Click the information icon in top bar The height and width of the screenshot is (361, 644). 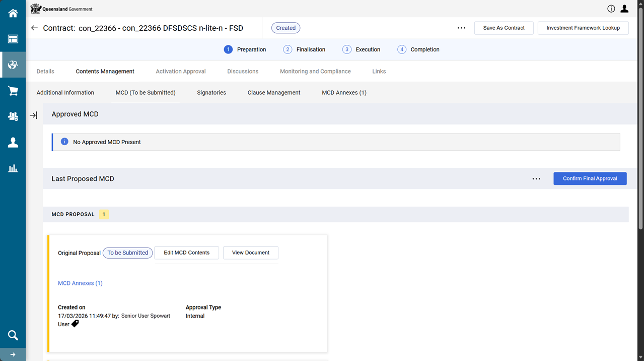pyautogui.click(x=611, y=9)
